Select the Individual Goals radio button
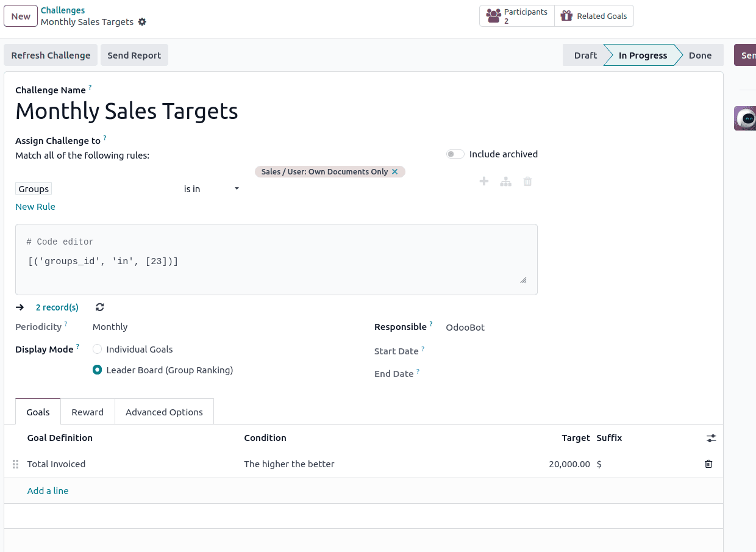 [97, 349]
